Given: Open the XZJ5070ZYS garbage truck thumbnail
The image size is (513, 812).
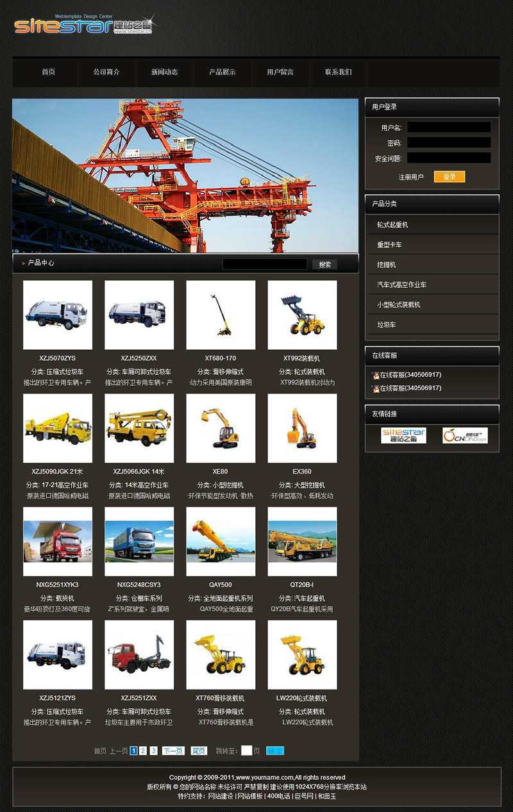Looking at the screenshot, I should [x=58, y=315].
